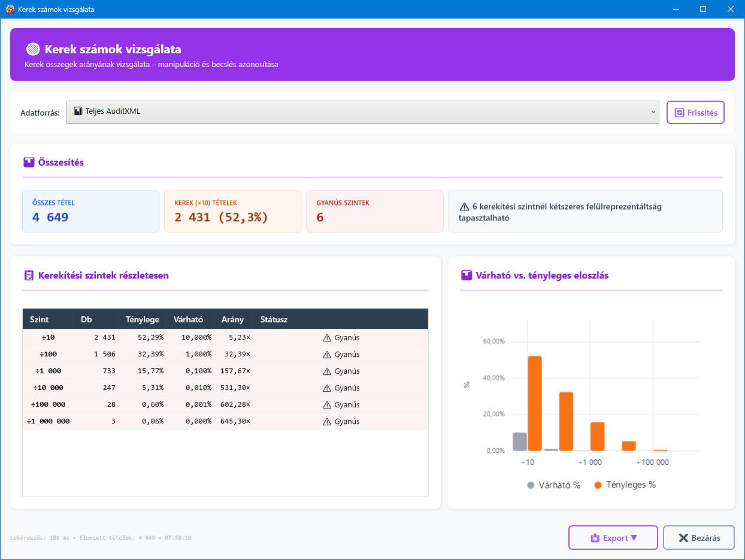Viewport: 745px width, 560px height.
Task: Close the dialog with Bezárás button
Action: tap(698, 538)
